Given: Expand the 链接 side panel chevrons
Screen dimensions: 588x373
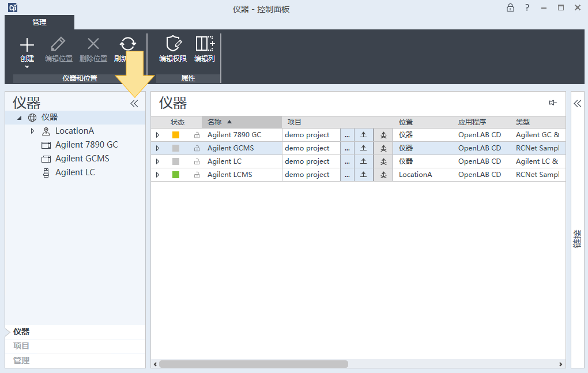Looking at the screenshot, I should [578, 104].
